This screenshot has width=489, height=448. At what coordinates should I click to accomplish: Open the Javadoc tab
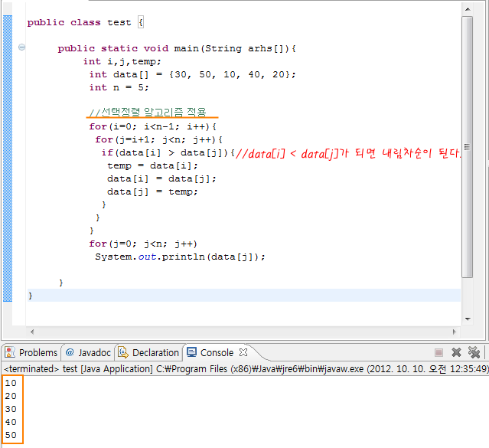pos(89,353)
